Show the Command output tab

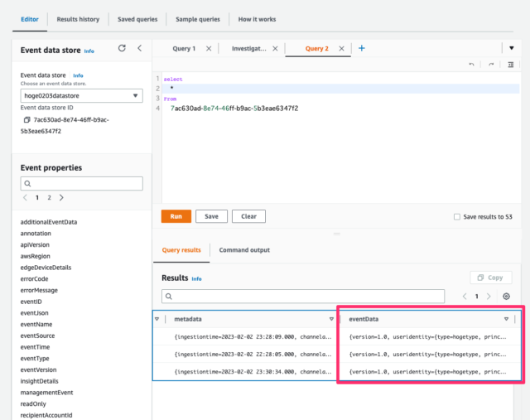pos(244,250)
